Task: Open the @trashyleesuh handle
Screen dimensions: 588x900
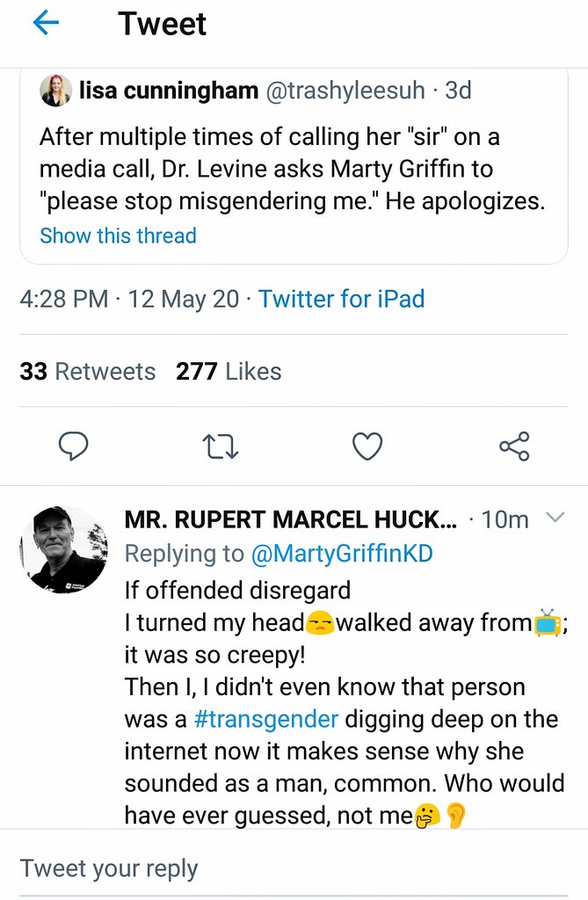Action: click(345, 91)
